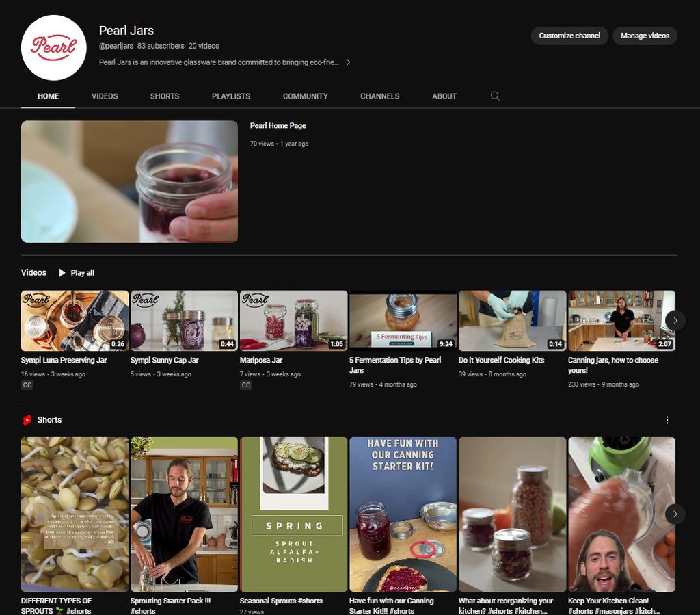The image size is (700, 615).
Task: Click the DIFFERENT TYPES OF SPROUTS short title
Action: [x=56, y=605]
